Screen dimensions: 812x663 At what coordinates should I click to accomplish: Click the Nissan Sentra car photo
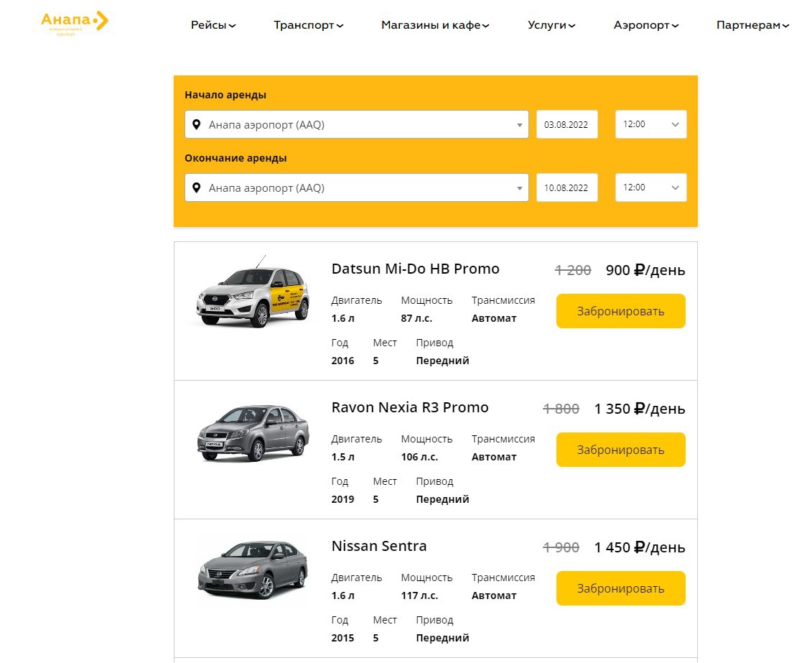253,570
